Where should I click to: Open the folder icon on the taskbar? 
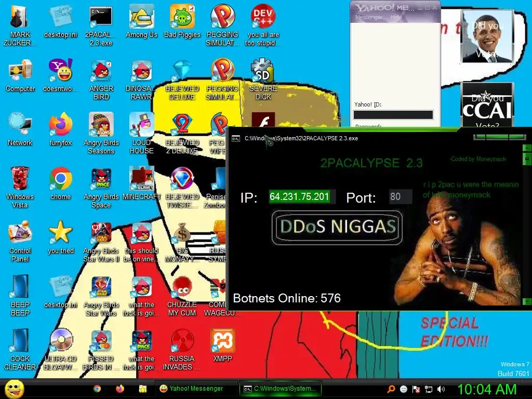coord(142,389)
